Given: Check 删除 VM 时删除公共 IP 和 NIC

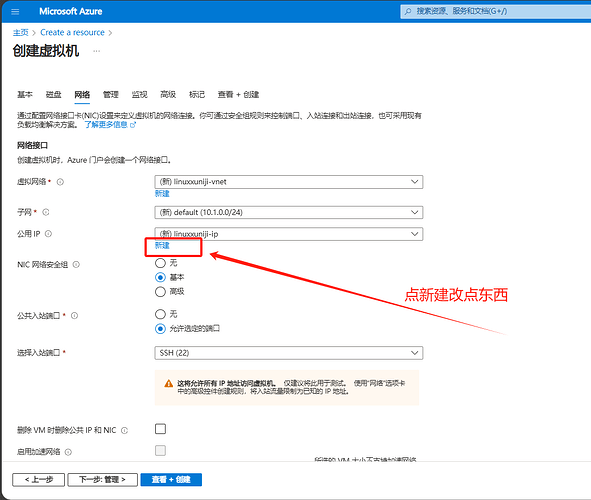Looking at the screenshot, I should 161,429.
